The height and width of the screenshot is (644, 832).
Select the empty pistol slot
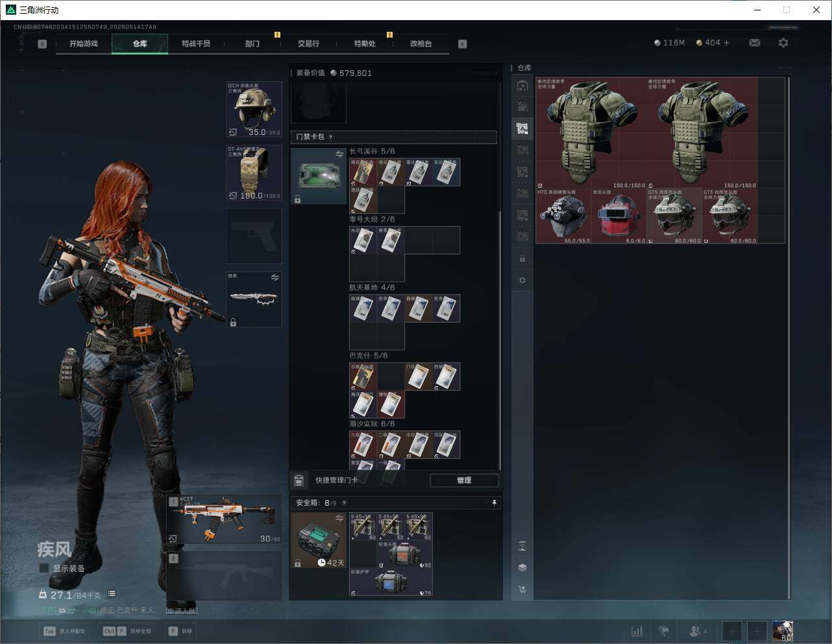click(x=254, y=236)
